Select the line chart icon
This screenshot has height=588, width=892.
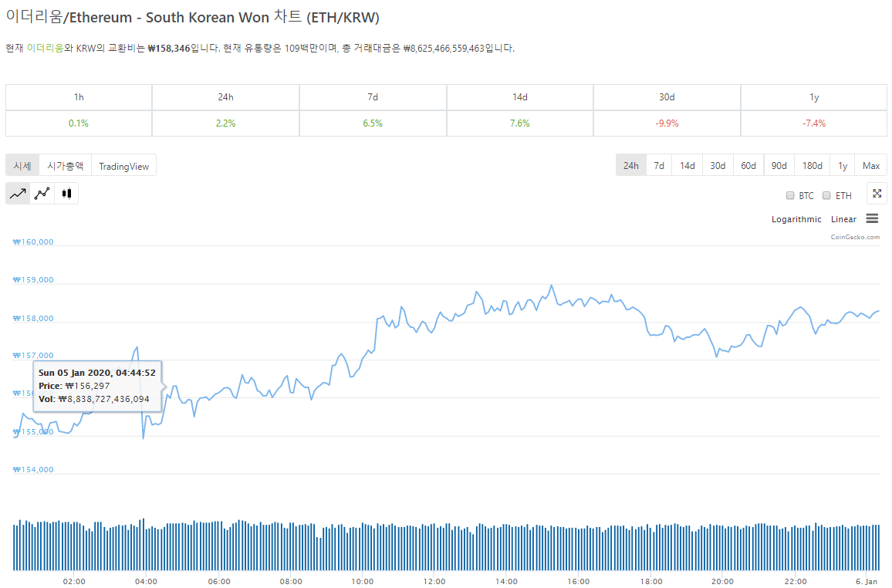click(18, 194)
